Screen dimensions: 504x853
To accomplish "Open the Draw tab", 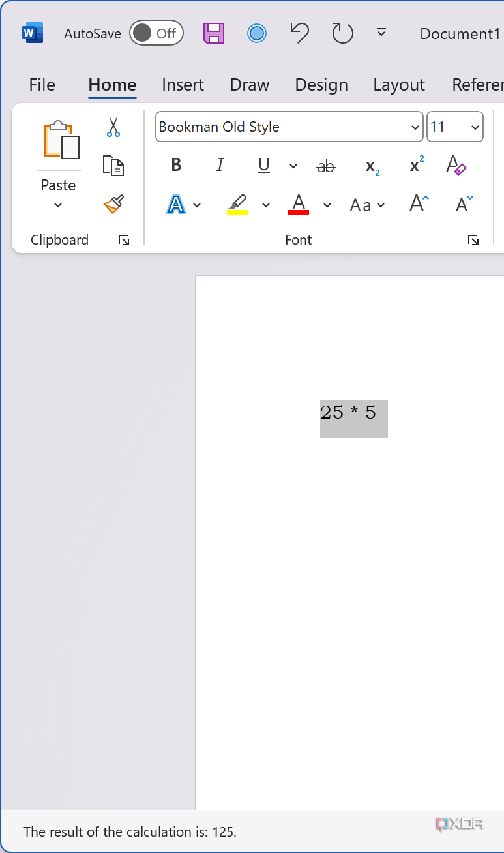I will click(250, 85).
